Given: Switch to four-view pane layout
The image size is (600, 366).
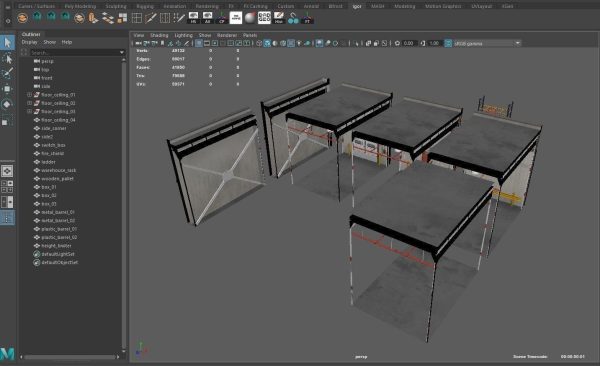Looking at the screenshot, I should click(7, 186).
